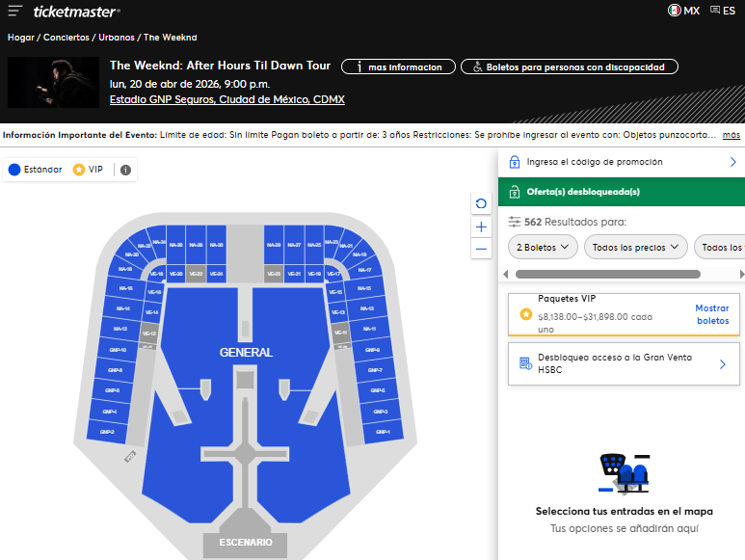Select seat section GNP-2 on the map
Viewport: 745px width, 560px height.
pos(107,432)
